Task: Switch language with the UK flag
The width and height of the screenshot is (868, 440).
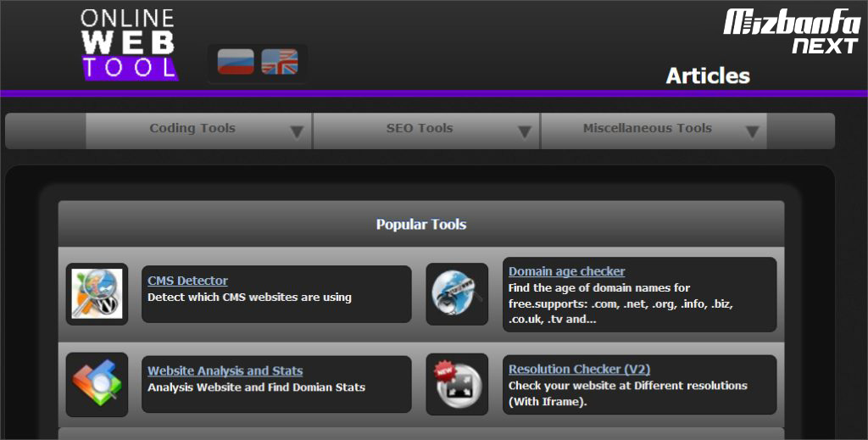Action: [280, 61]
